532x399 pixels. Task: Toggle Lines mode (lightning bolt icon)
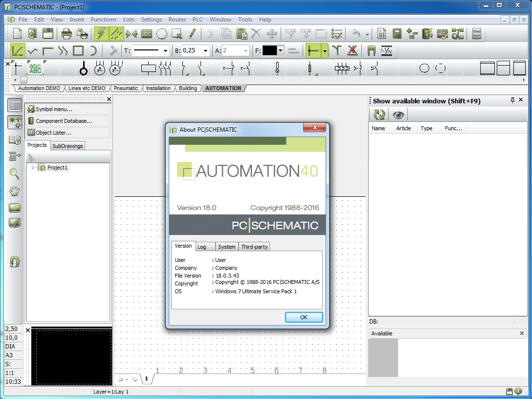pos(101,34)
